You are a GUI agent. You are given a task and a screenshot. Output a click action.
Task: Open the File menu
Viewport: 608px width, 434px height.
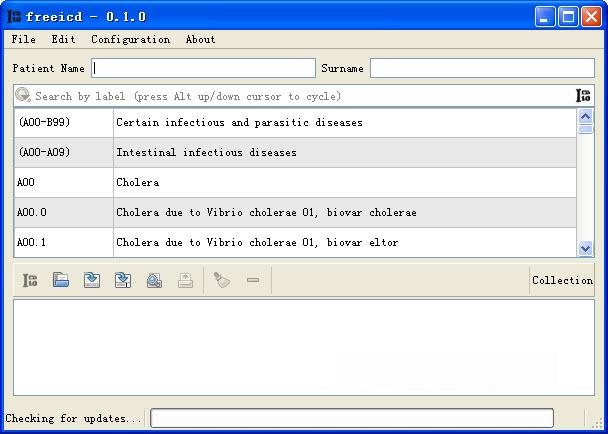24,39
